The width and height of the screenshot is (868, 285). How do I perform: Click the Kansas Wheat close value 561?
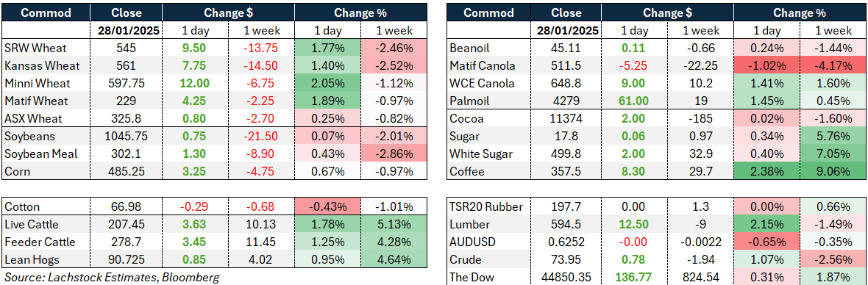click(x=127, y=65)
